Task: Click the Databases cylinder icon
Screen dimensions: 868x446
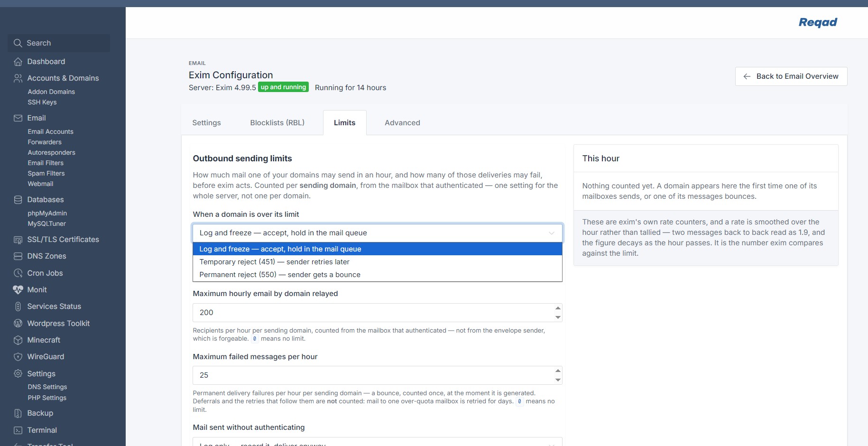Action: [x=18, y=200]
